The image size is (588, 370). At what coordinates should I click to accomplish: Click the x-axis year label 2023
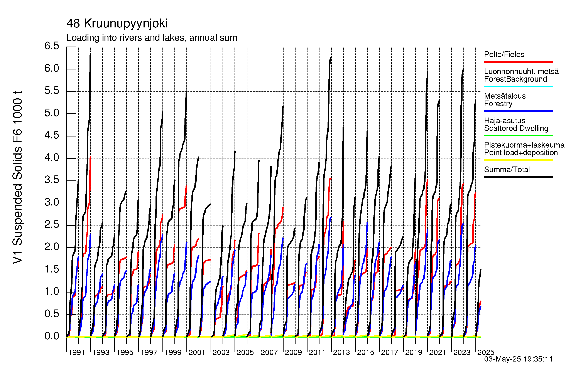pyautogui.click(x=462, y=352)
